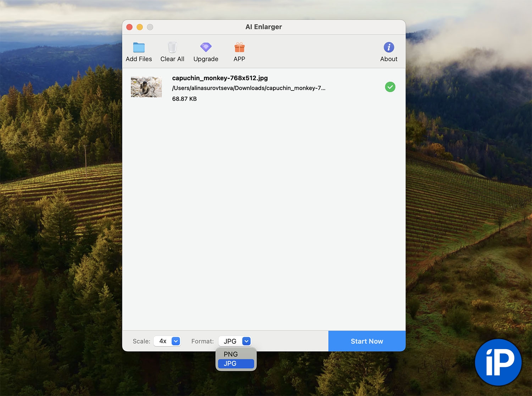Choose JPG from the format menu
The image size is (532, 396).
236,363
